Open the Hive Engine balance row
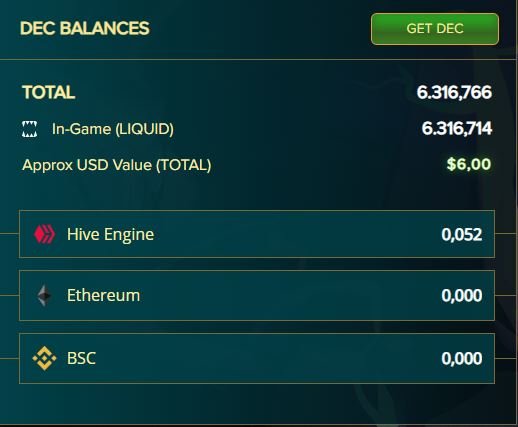 click(x=257, y=234)
